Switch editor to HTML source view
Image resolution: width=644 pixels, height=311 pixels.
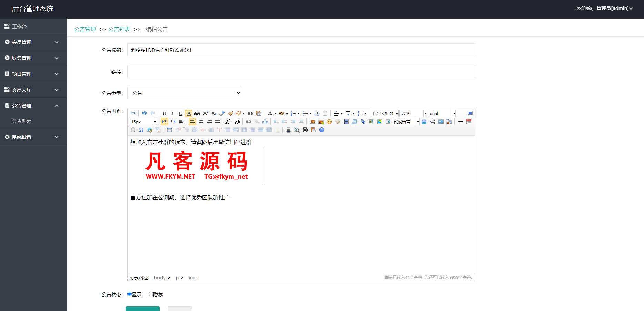pyautogui.click(x=133, y=113)
